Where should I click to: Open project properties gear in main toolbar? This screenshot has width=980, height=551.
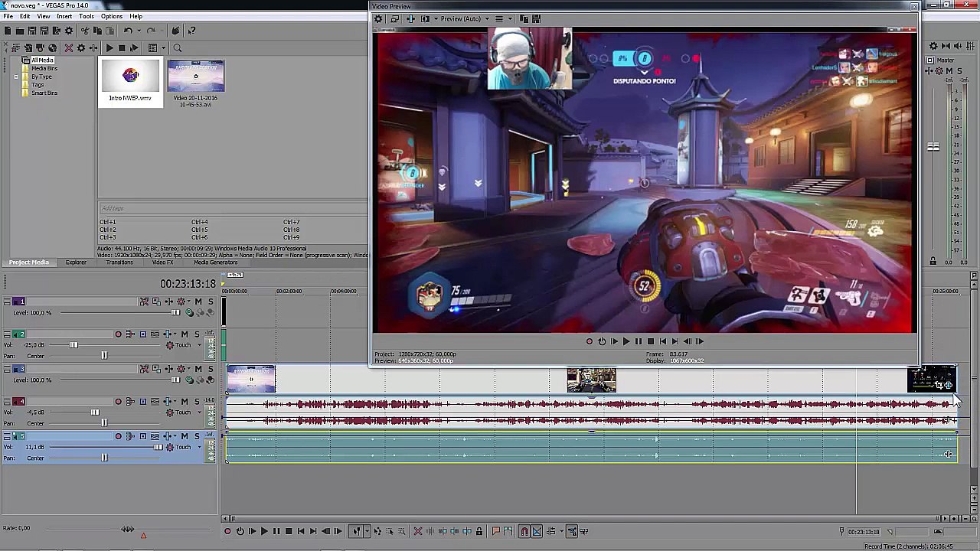pyautogui.click(x=69, y=31)
